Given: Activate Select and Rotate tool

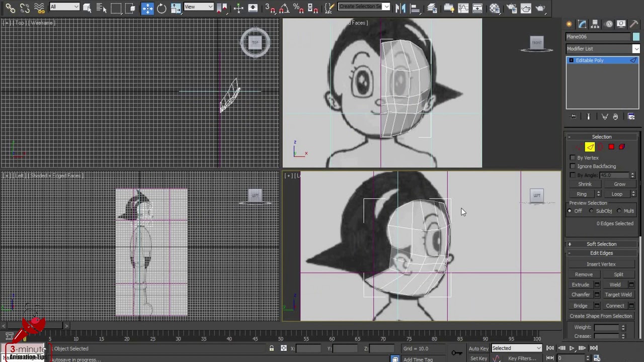Looking at the screenshot, I should coord(162,8).
